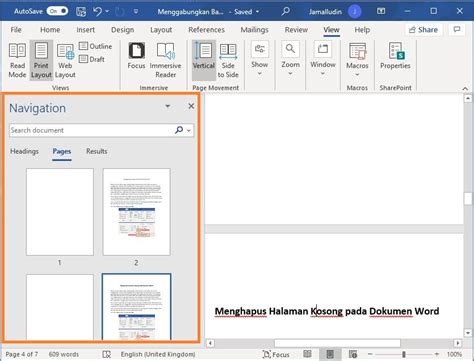
Task: Open the Review tab
Action: click(296, 30)
